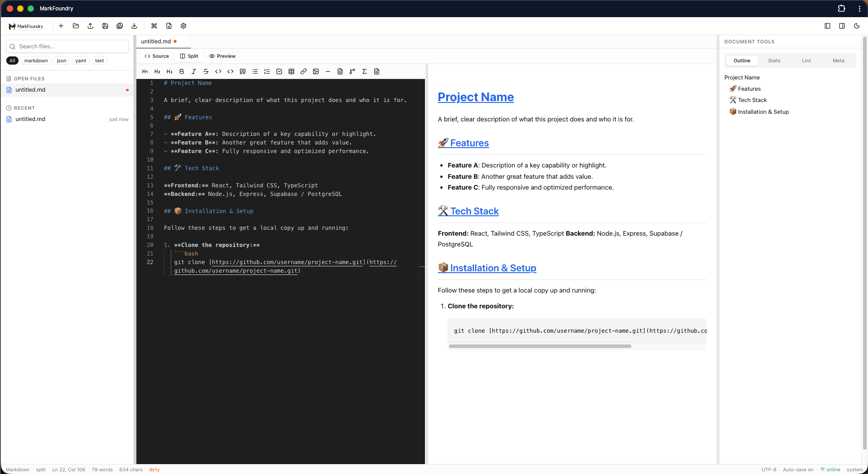Open the Lint tab in Document Tools
The image size is (868, 474).
coord(806,60)
